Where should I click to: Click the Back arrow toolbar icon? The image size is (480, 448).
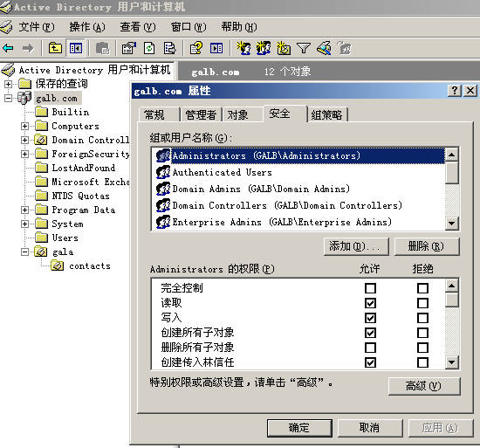(8, 48)
